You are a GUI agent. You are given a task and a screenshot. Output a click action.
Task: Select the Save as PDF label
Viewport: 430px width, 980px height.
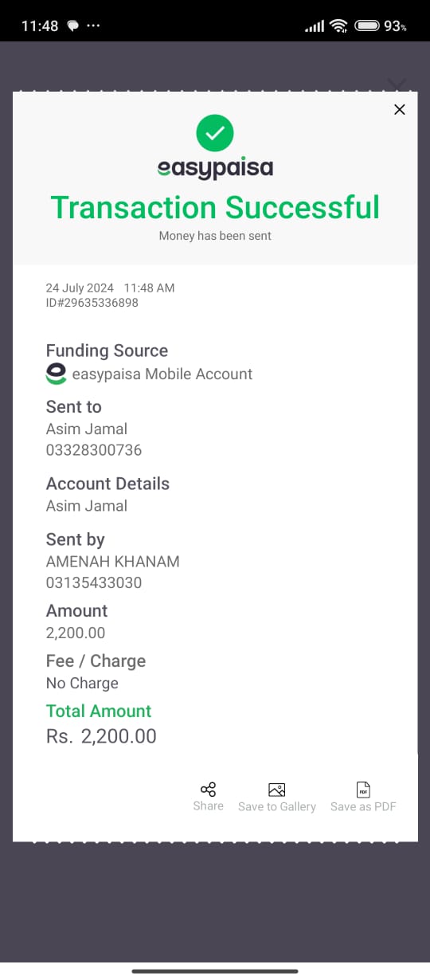pyautogui.click(x=363, y=806)
